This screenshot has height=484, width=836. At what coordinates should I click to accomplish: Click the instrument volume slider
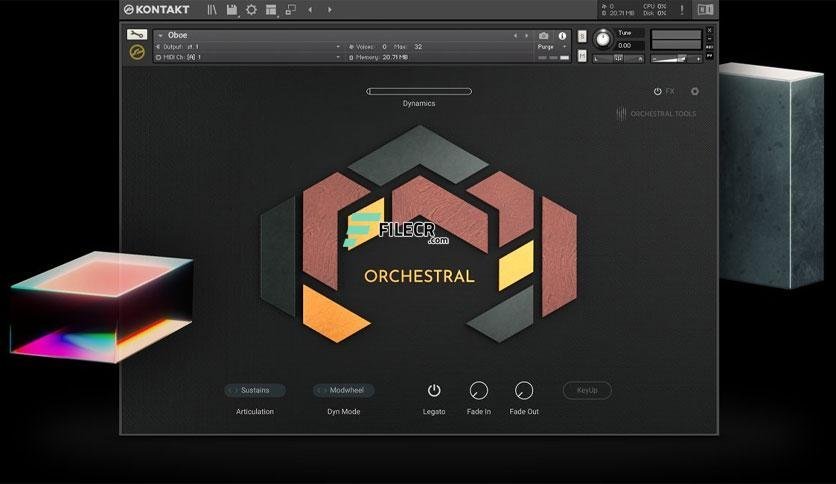676,59
